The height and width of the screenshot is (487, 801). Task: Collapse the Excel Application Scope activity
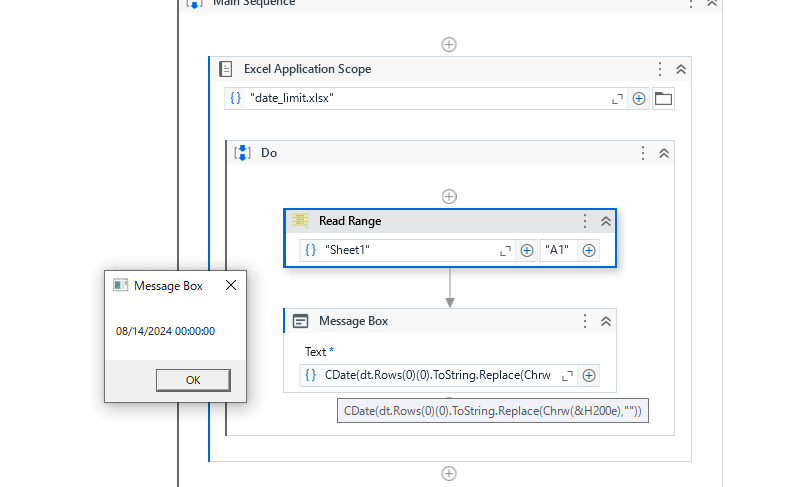[x=681, y=69]
